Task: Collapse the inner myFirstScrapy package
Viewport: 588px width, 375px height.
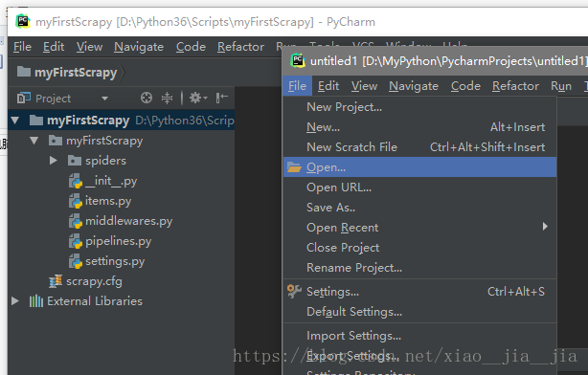Action: click(x=34, y=141)
